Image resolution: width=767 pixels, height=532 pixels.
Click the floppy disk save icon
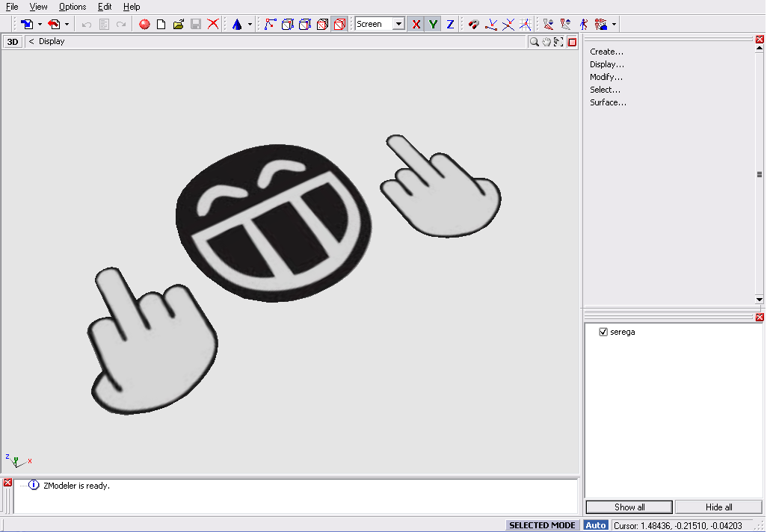tap(196, 24)
